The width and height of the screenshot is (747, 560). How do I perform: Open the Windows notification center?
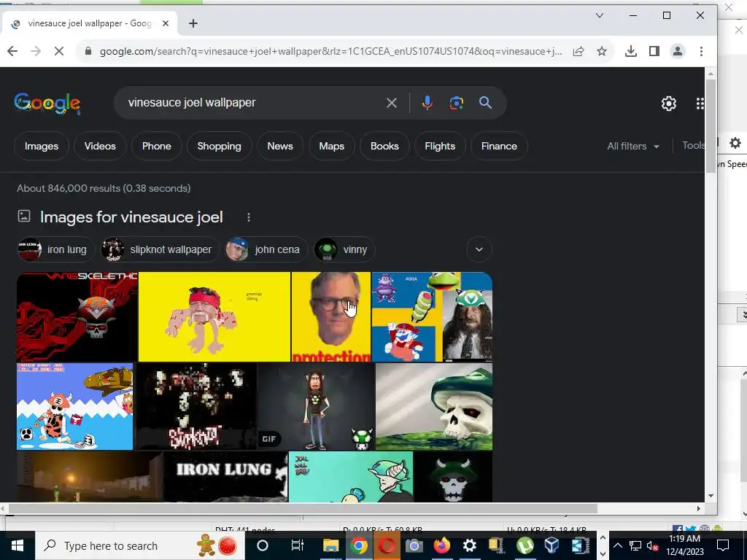coord(723,545)
